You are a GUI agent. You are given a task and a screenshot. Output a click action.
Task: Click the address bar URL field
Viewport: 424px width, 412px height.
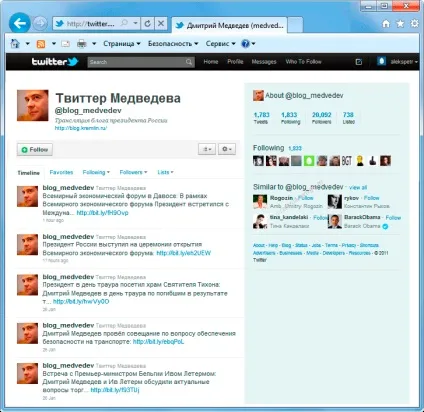(91, 24)
